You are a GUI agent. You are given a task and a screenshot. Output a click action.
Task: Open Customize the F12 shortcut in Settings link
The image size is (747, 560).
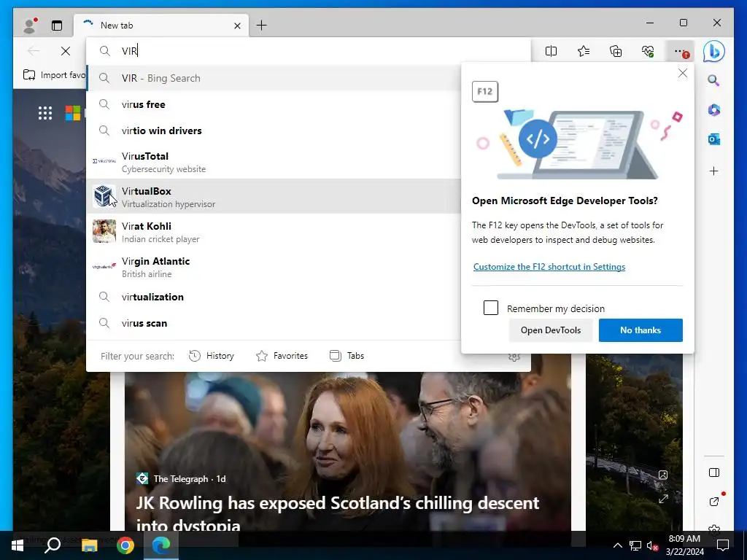tap(549, 267)
